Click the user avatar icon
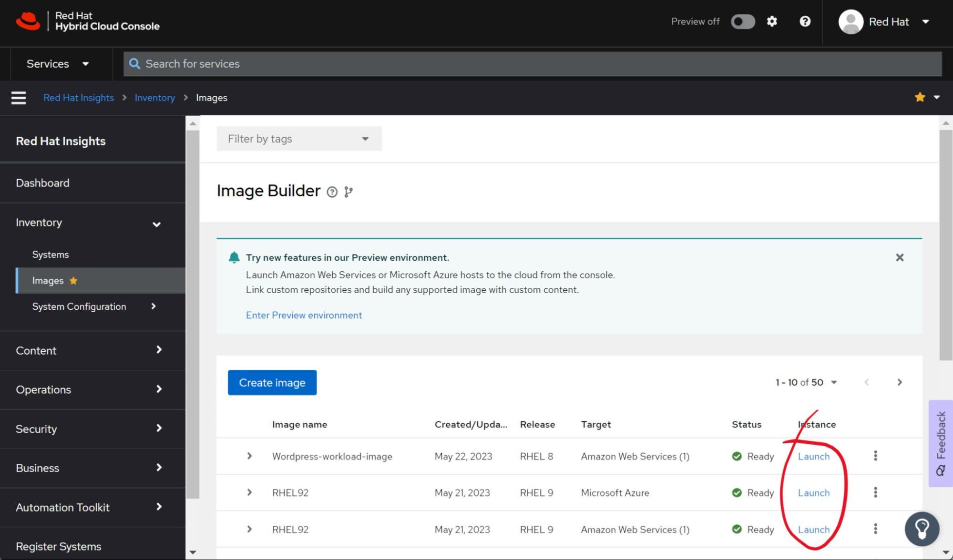The image size is (953, 560). click(x=851, y=21)
